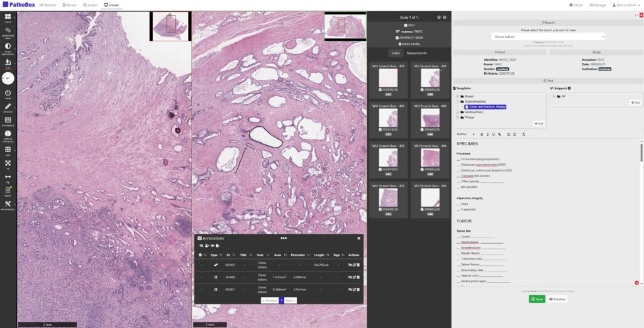This screenshot has height=328, width=644.
Task: Click the circular rotation dial in sidebar
Action: tap(8, 79)
